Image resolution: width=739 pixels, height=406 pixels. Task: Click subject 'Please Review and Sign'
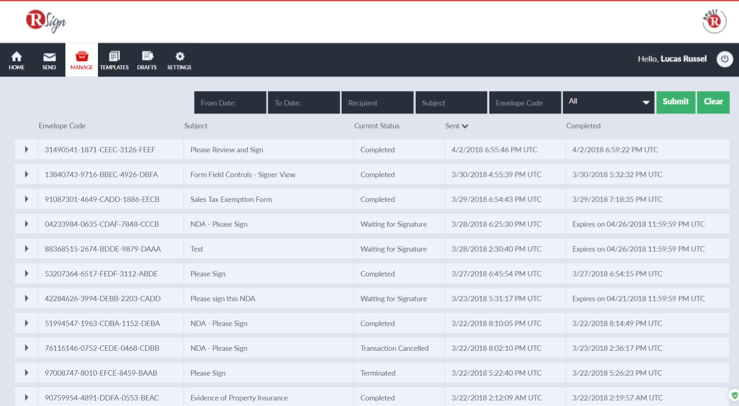(x=227, y=149)
